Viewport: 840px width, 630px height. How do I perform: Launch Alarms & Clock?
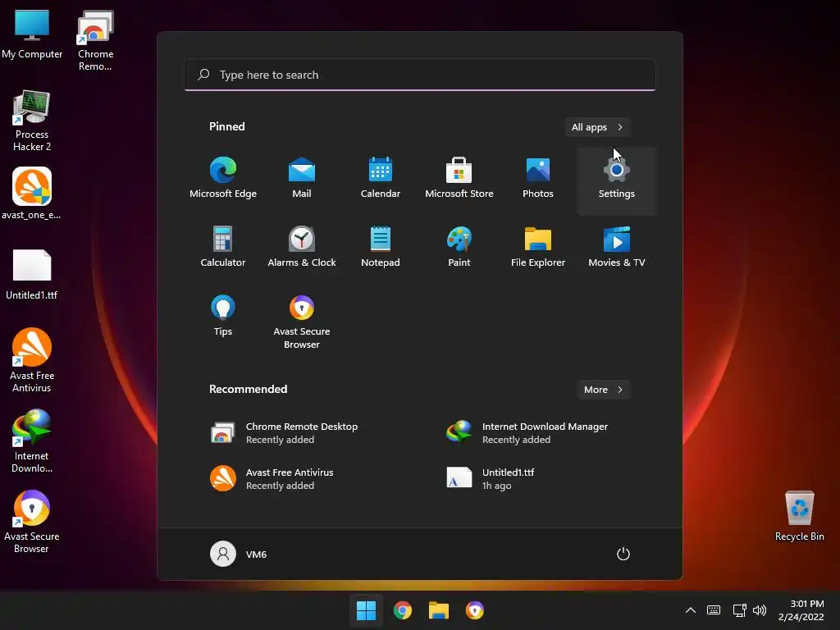pos(302,248)
